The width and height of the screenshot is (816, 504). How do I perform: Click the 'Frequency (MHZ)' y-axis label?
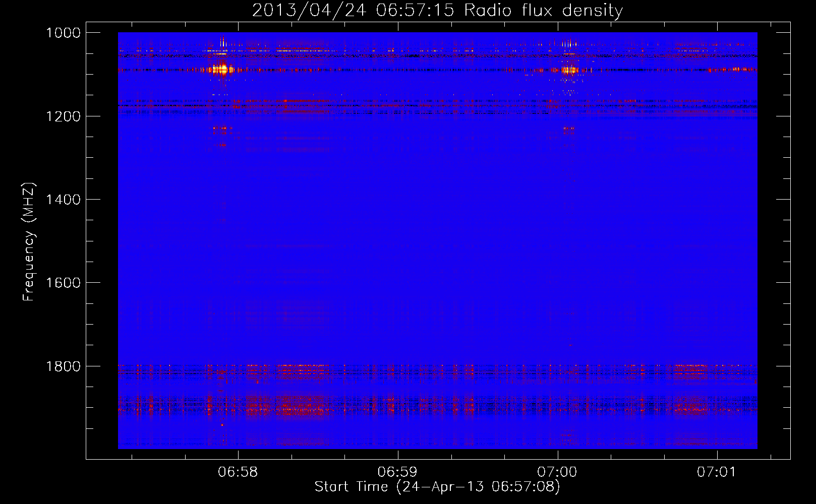29,241
